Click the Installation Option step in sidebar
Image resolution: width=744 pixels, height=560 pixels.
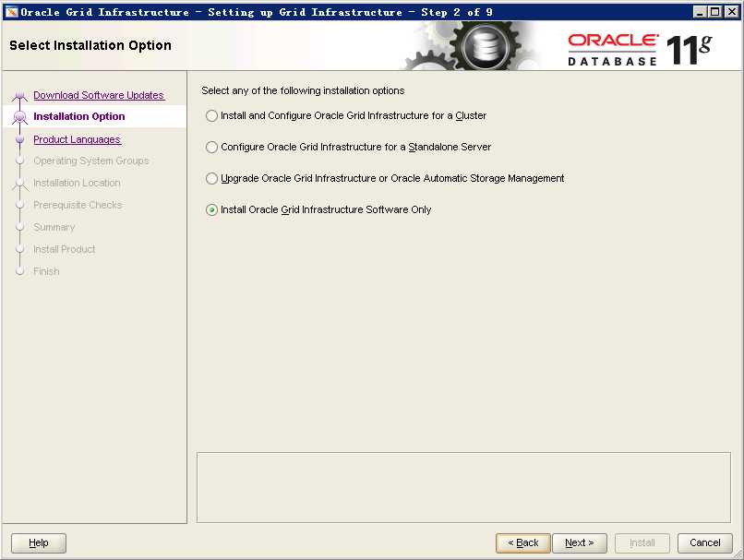[78, 116]
